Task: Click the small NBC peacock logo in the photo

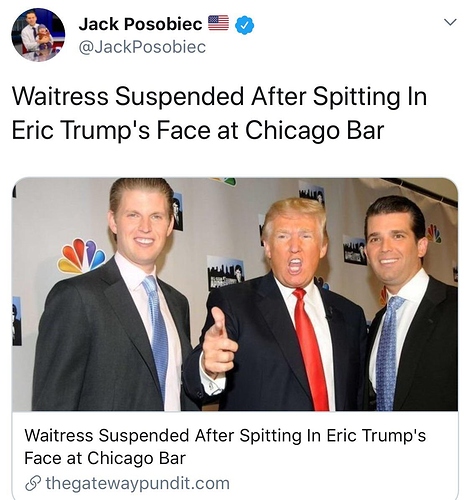Action: pyautogui.click(x=434, y=233)
